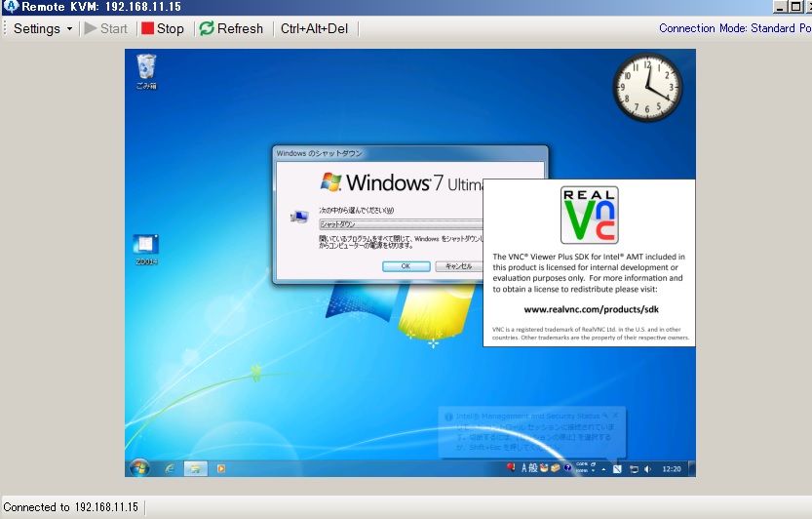Click the red Stop square icon
Viewport: 812px width, 519px height.
[x=147, y=28]
